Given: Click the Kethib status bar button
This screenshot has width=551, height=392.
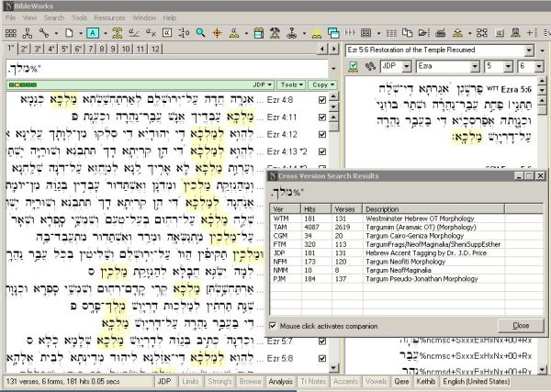Looking at the screenshot, I should [x=425, y=382].
